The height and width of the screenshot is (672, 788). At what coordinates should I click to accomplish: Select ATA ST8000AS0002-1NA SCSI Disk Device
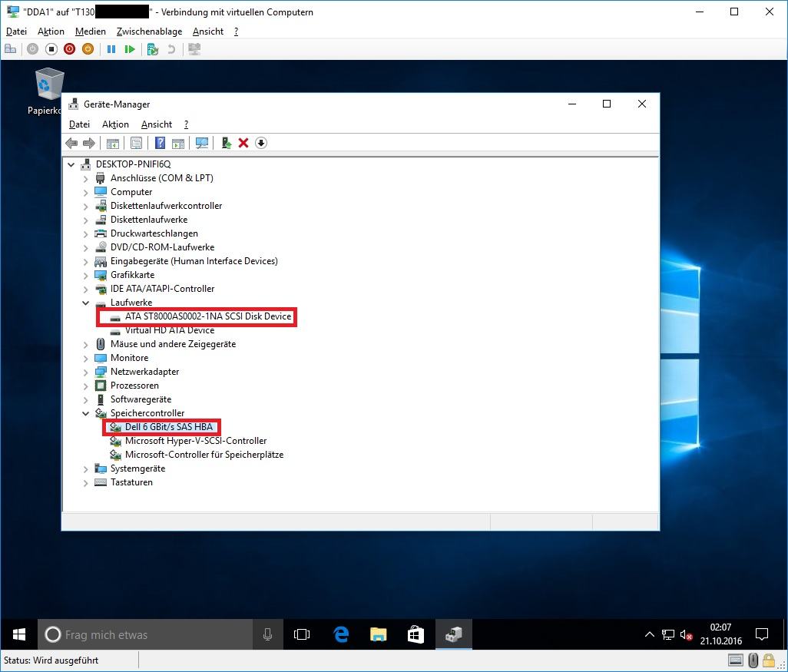(x=208, y=316)
